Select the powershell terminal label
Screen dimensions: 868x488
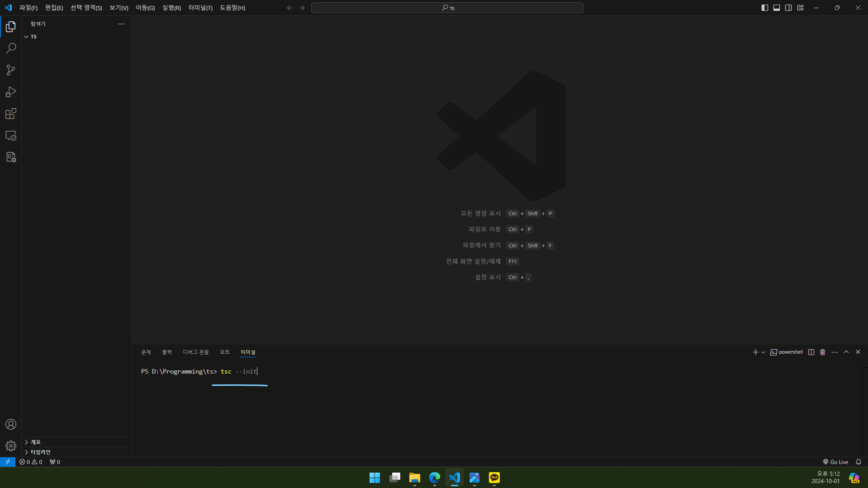(x=787, y=352)
